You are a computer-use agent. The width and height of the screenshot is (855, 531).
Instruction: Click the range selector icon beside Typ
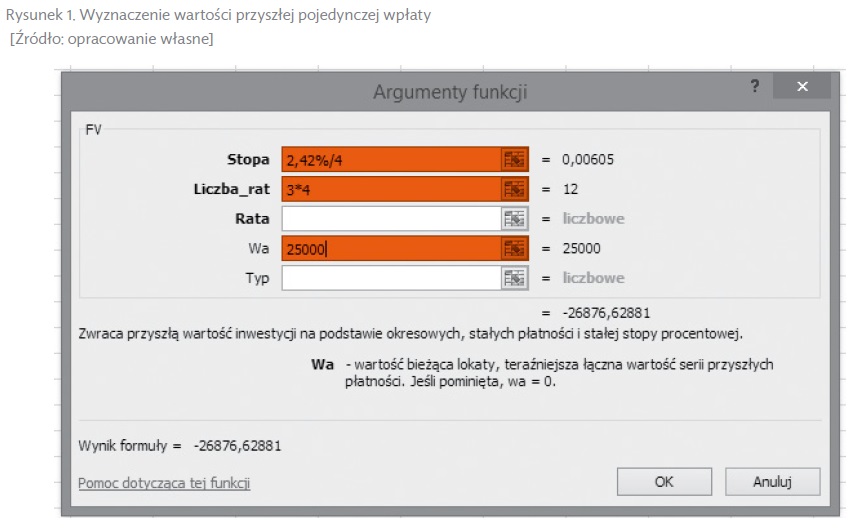coord(514,278)
